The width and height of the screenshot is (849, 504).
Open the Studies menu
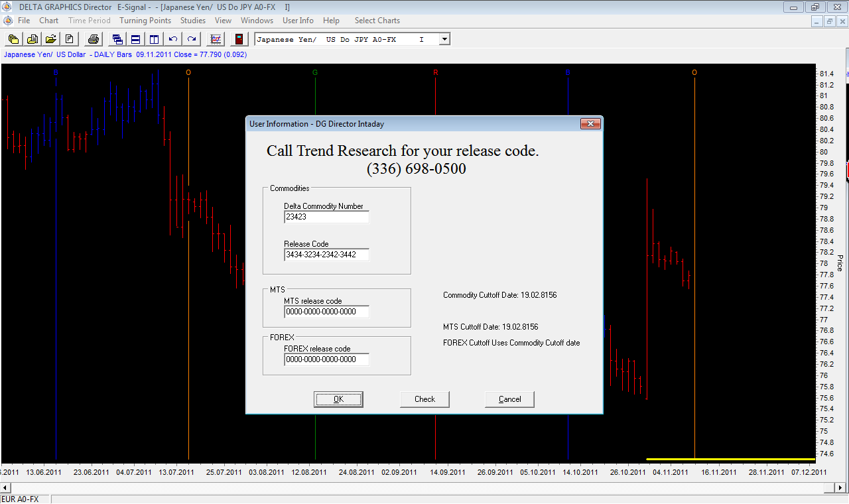[193, 21]
